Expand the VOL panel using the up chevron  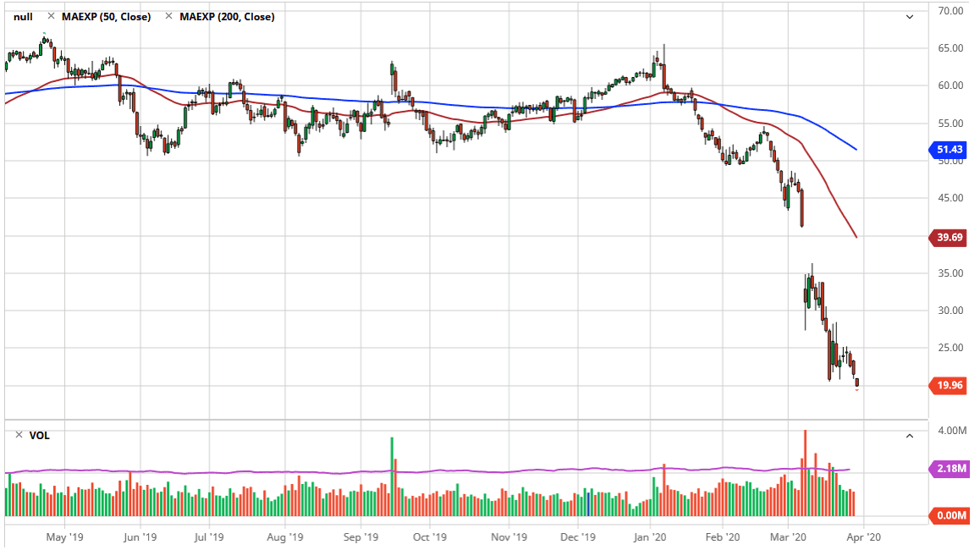click(x=911, y=436)
